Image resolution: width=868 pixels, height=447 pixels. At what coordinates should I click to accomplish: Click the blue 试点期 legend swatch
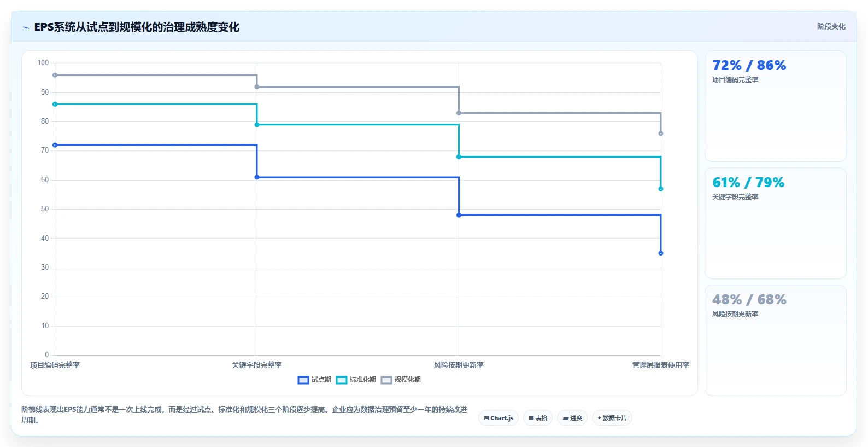coord(303,380)
